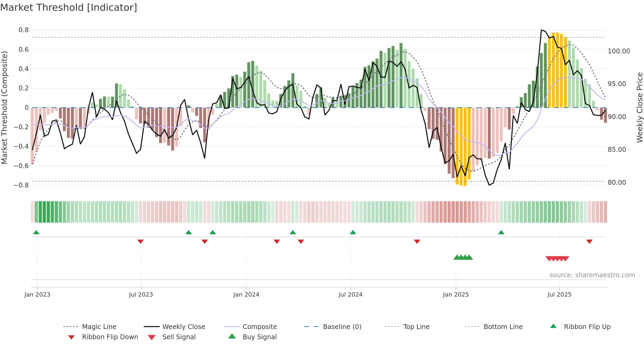
Task: Click the ribbon flip down marker at Jul 2023
Action: [x=140, y=242]
